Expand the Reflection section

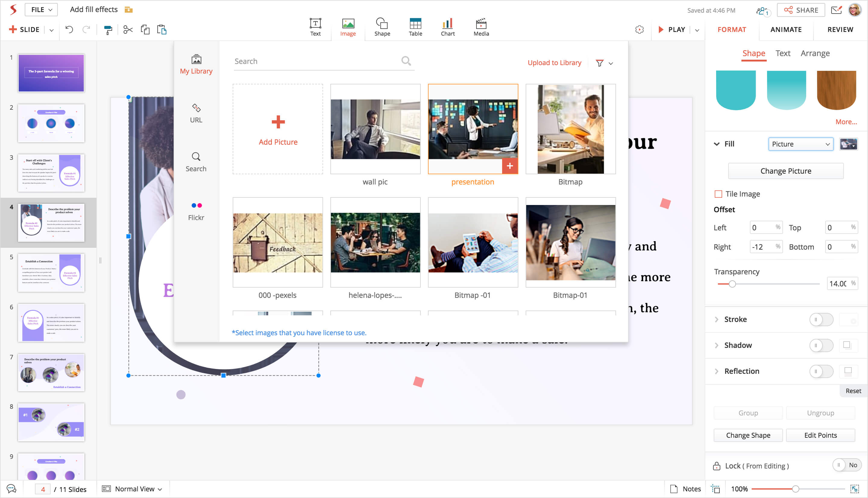click(x=717, y=371)
